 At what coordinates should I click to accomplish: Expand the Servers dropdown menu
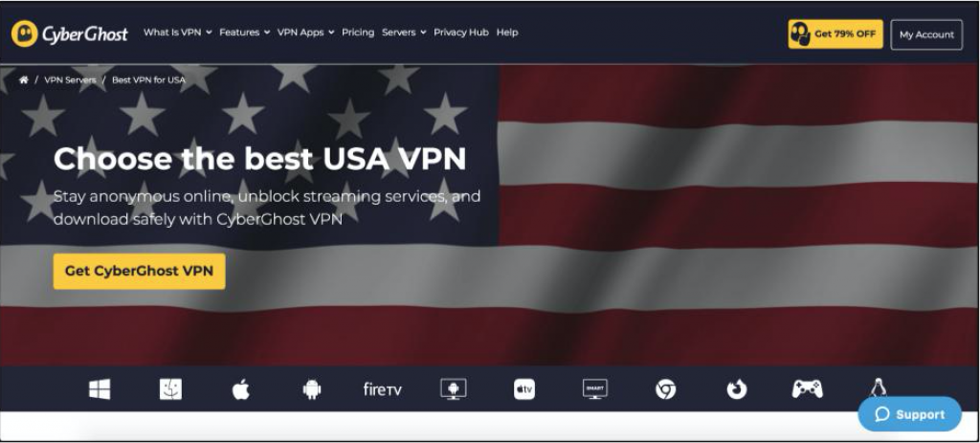(x=404, y=33)
